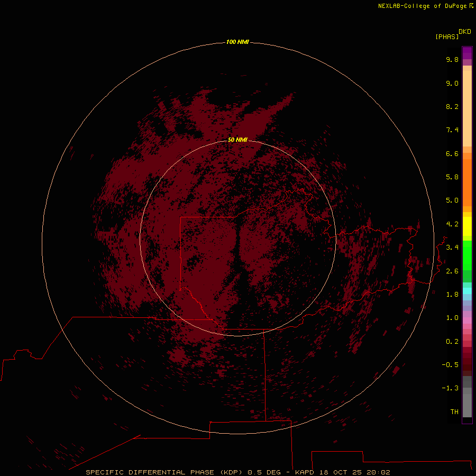Viewport: 476px width, 476px height.
Task: Click the 4.2 legend value
Action: click(x=452, y=224)
